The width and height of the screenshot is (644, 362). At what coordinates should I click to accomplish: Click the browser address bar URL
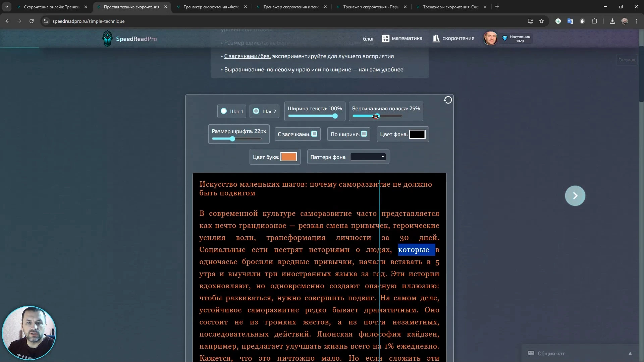pyautogui.click(x=89, y=21)
